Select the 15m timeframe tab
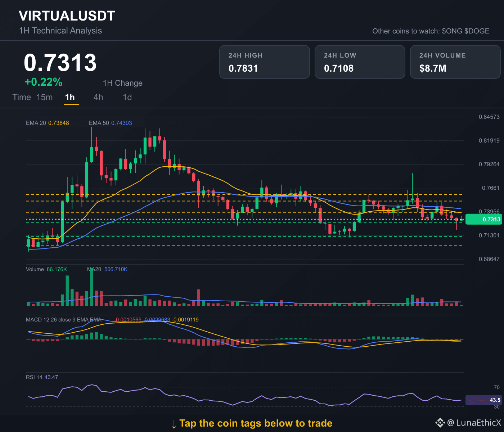 coord(45,97)
